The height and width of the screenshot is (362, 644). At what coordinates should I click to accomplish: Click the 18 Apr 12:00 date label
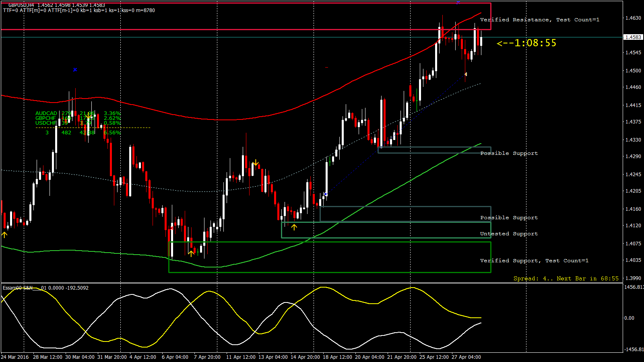[337, 357]
